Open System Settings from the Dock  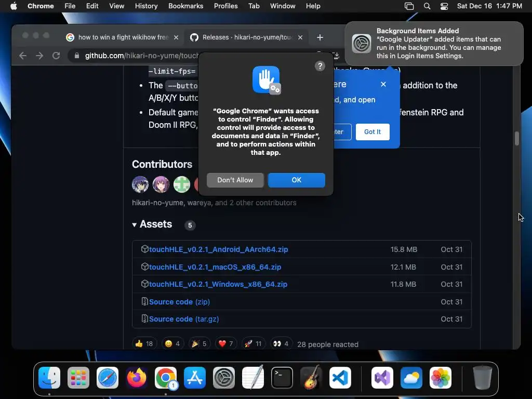[224, 378]
